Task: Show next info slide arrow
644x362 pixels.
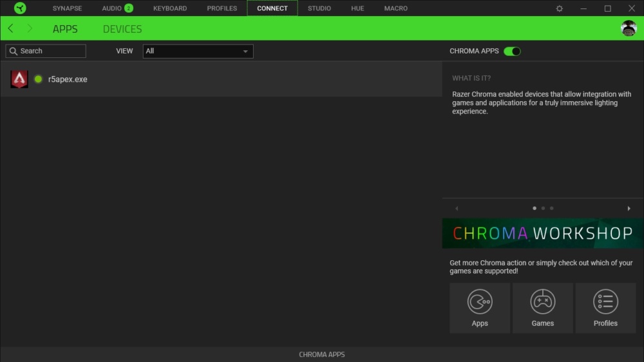Action: [x=629, y=208]
